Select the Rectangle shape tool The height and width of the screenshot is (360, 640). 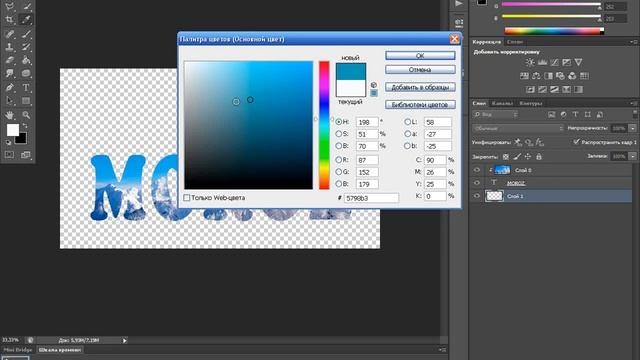(x=26, y=100)
